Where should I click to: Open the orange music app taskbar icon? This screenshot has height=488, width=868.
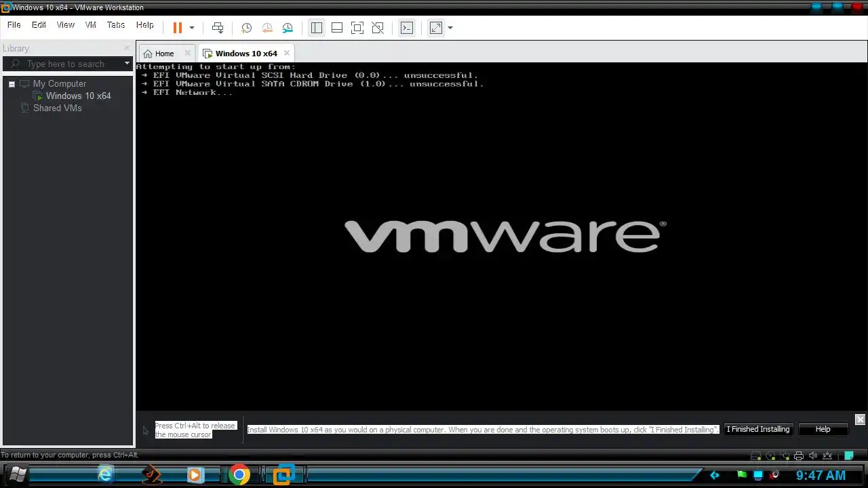pyautogui.click(x=152, y=474)
